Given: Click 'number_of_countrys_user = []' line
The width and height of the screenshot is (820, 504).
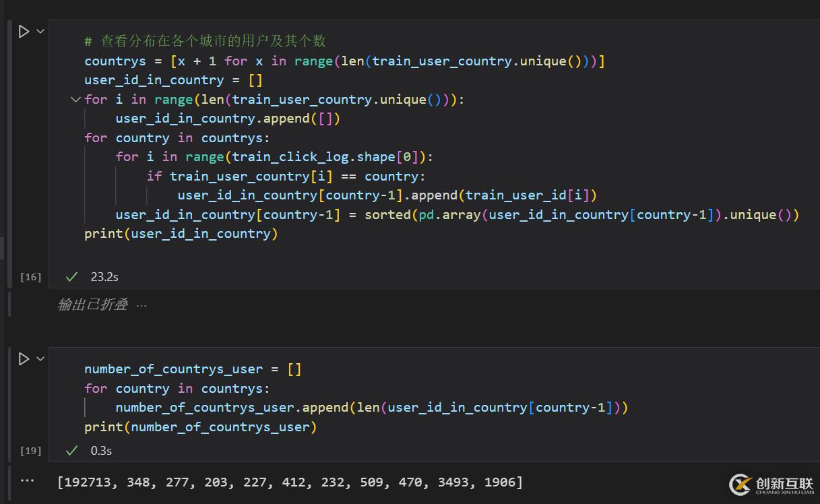Looking at the screenshot, I should coord(193,369).
